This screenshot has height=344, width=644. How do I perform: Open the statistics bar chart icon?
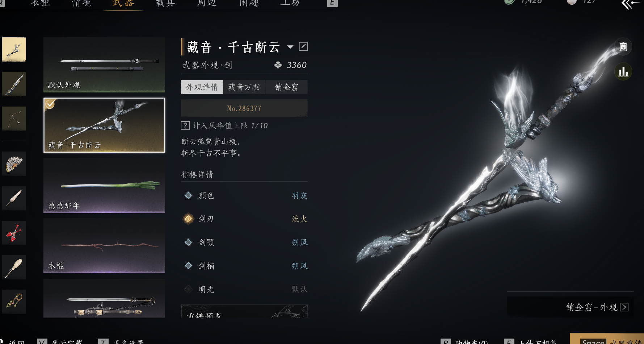click(623, 71)
